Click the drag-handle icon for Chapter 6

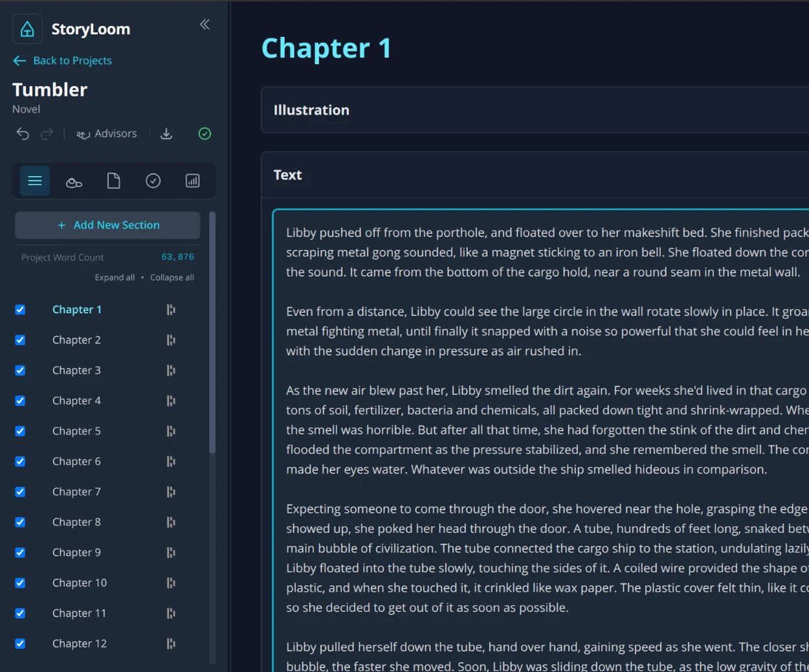(171, 462)
